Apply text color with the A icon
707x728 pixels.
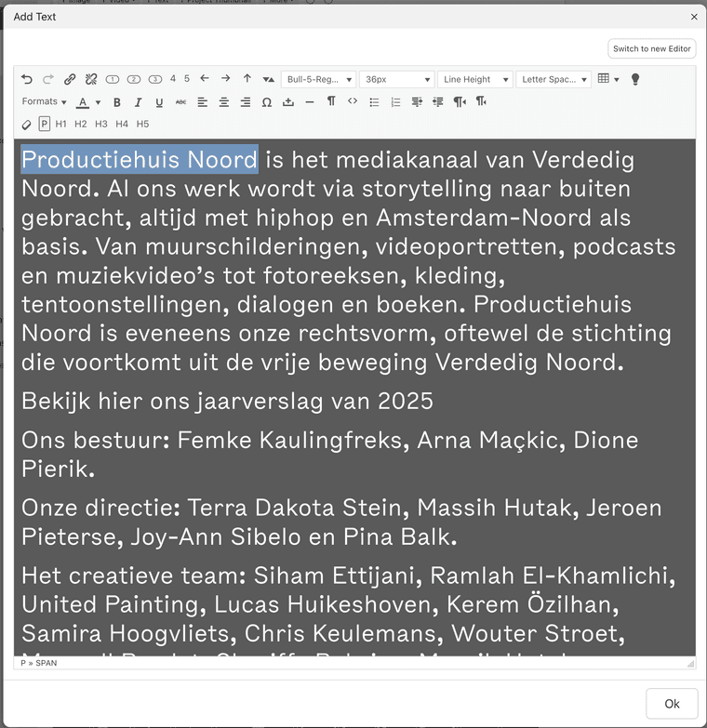83,102
